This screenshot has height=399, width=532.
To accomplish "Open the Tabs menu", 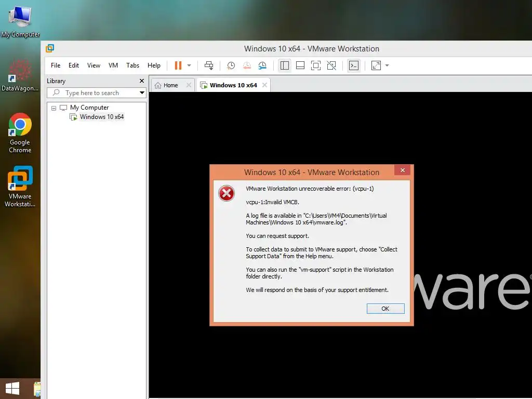I will pyautogui.click(x=132, y=65).
